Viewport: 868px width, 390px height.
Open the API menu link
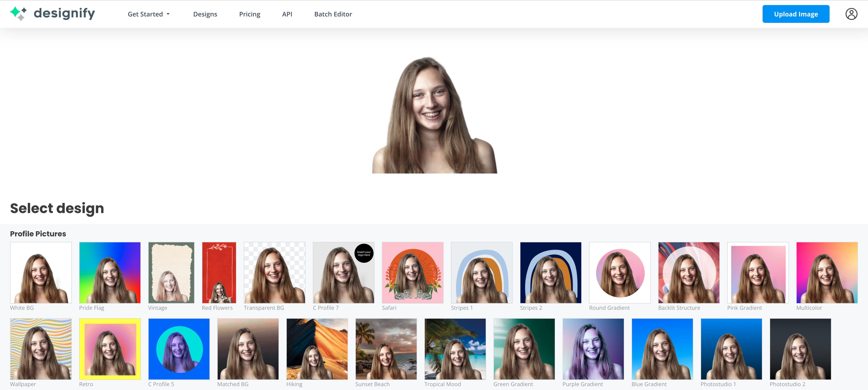(287, 14)
